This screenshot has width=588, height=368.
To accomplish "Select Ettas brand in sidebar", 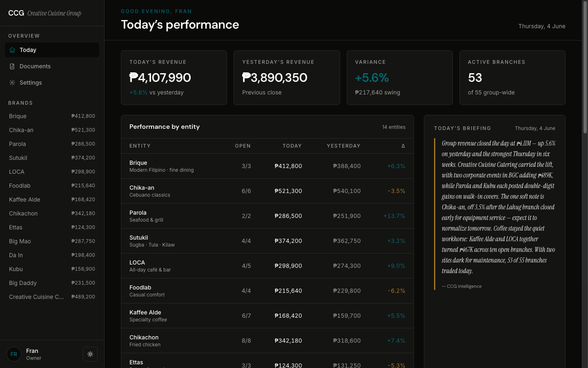I will 52,227.
